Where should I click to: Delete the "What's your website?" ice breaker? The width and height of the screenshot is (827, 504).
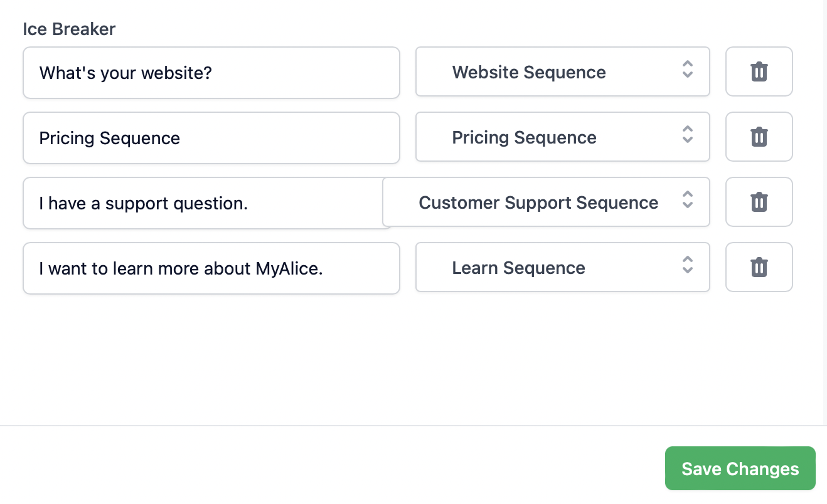pos(759,71)
